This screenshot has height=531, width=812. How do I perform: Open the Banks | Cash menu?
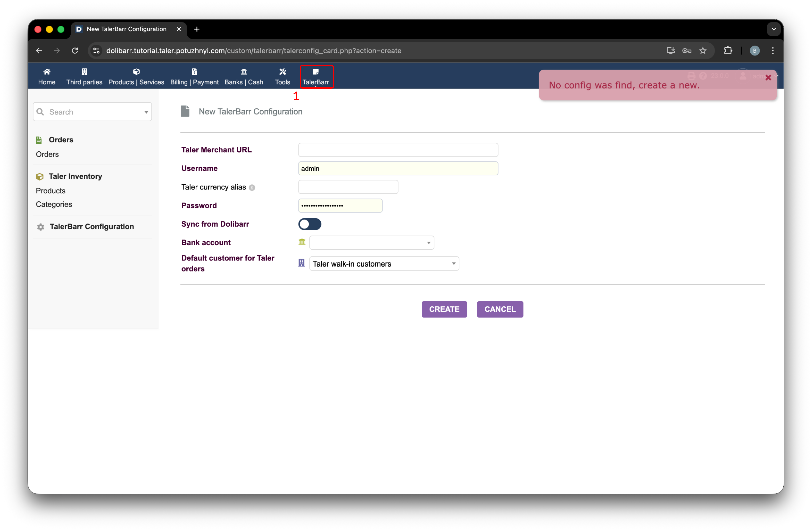pos(243,77)
